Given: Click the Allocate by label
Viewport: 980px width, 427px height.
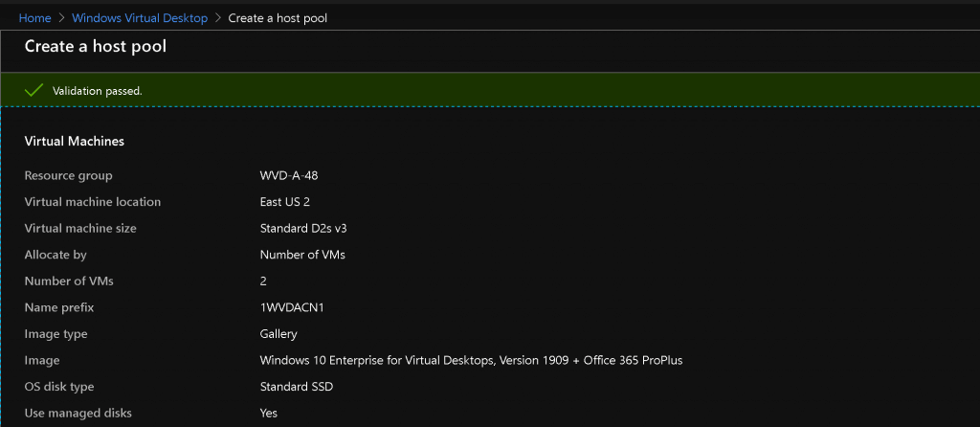Looking at the screenshot, I should (56, 255).
